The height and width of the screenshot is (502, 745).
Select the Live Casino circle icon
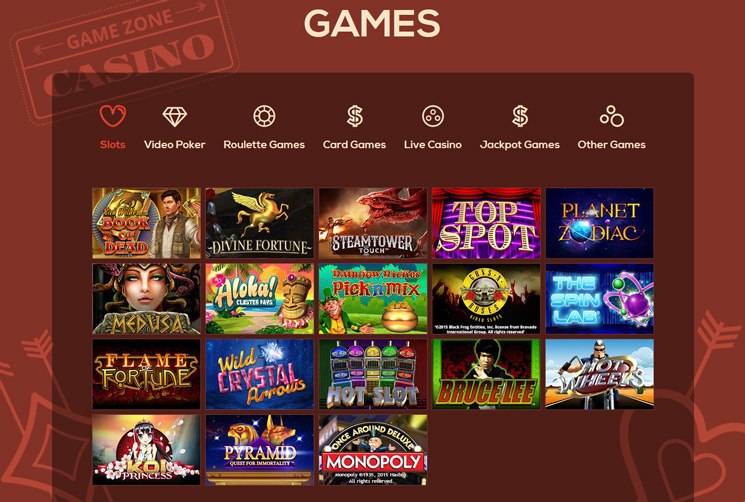(433, 116)
